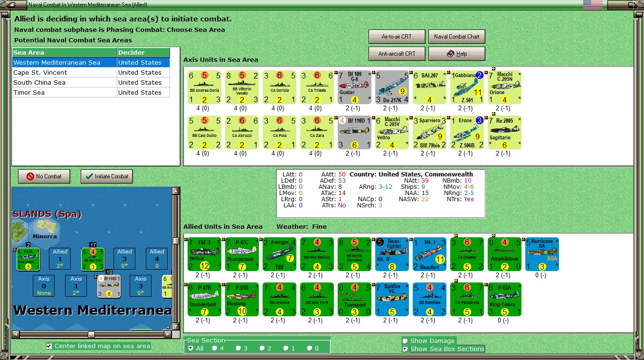Pick BB New York in Allied units panel
The height and width of the screenshot is (360, 644).
coord(317,300)
